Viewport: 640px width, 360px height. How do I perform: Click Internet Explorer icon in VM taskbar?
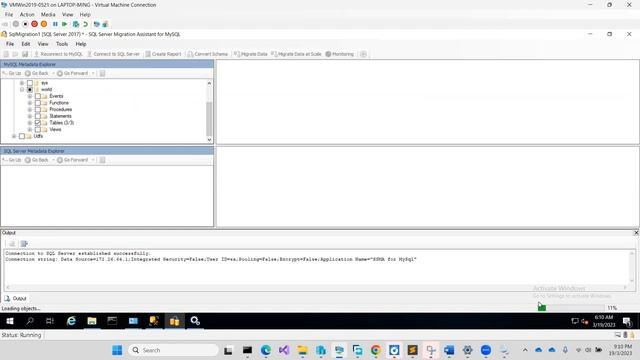point(71,321)
